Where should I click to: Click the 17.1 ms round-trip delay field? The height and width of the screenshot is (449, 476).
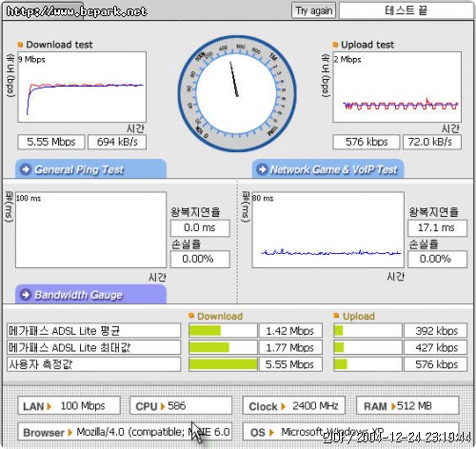[x=437, y=228]
